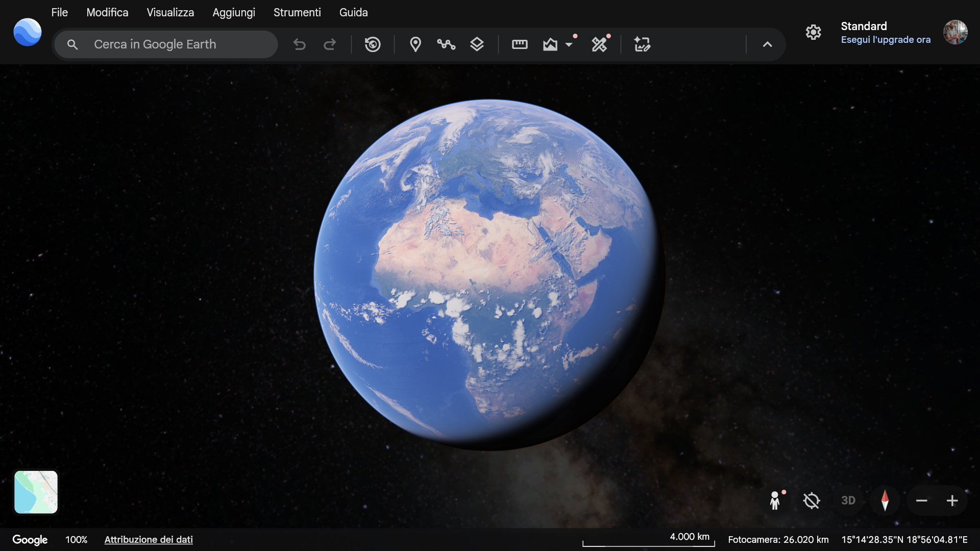Click the 100% loading indicator
This screenshot has width=980, height=551.
coord(77,540)
